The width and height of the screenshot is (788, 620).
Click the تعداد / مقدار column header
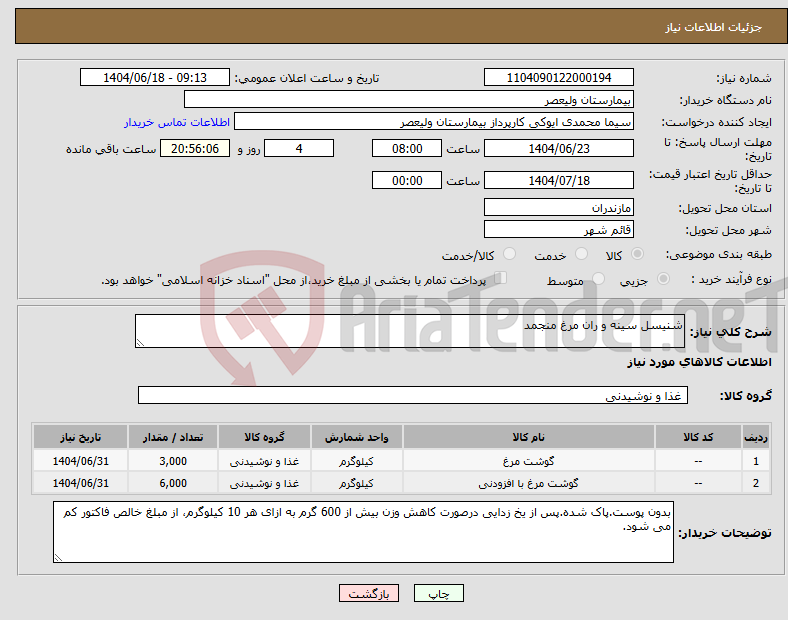point(173,437)
